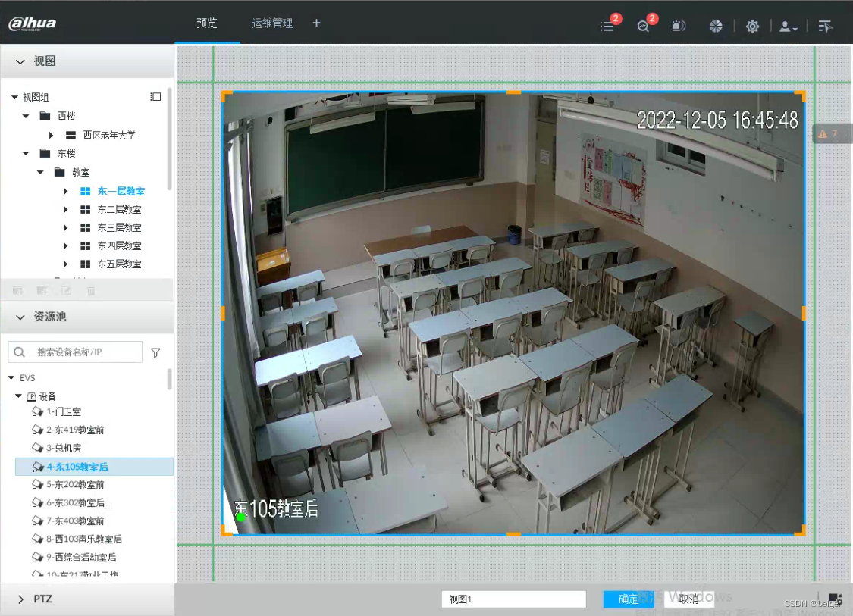This screenshot has width=853, height=616.
Task: Select 东五层教室 view
Action: point(120,264)
